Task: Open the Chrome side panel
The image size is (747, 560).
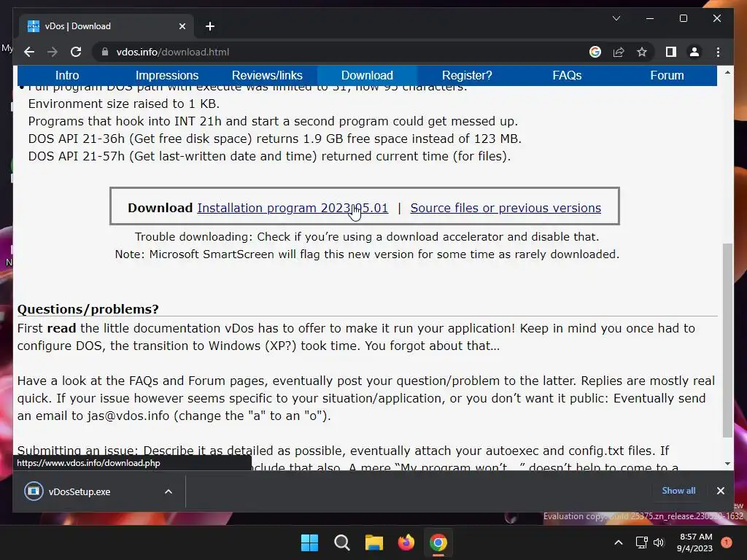Action: 671,52
